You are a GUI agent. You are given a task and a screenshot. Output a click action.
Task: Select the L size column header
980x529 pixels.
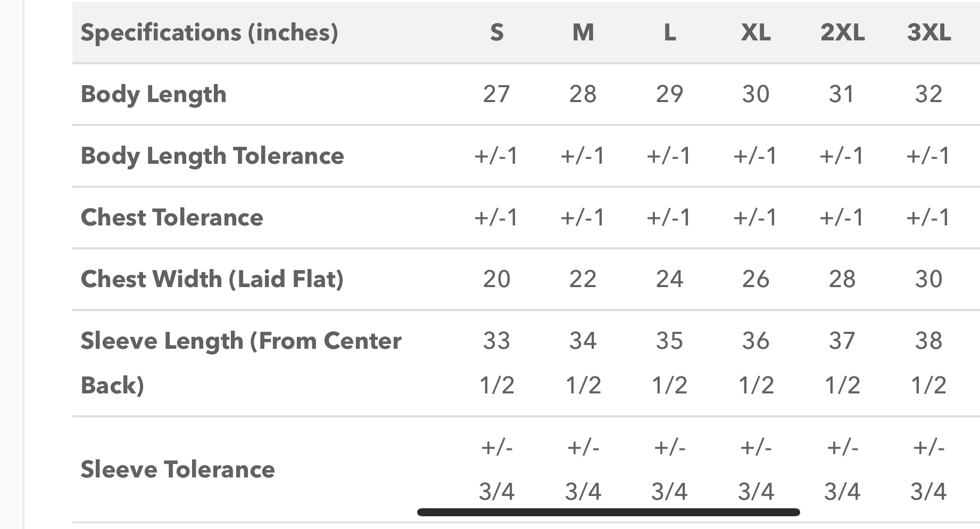pyautogui.click(x=670, y=33)
